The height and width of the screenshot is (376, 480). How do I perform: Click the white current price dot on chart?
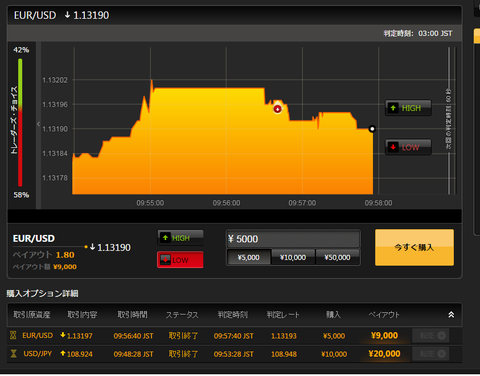(x=372, y=129)
